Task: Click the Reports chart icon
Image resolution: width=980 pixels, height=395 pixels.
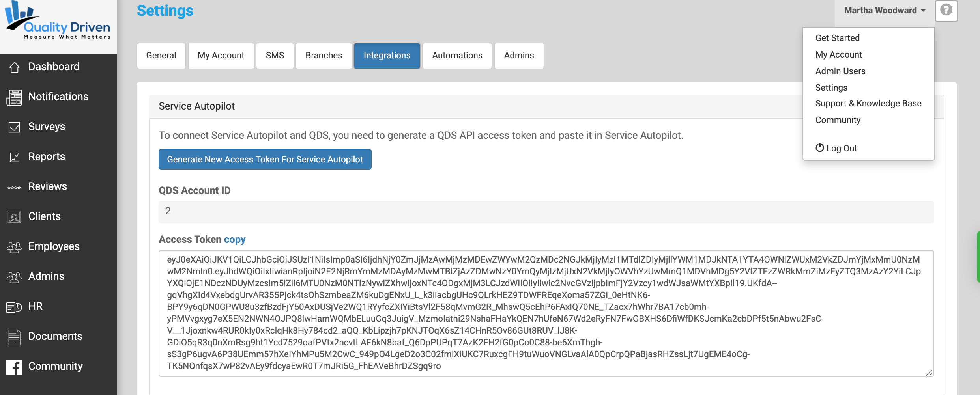Action: point(14,157)
